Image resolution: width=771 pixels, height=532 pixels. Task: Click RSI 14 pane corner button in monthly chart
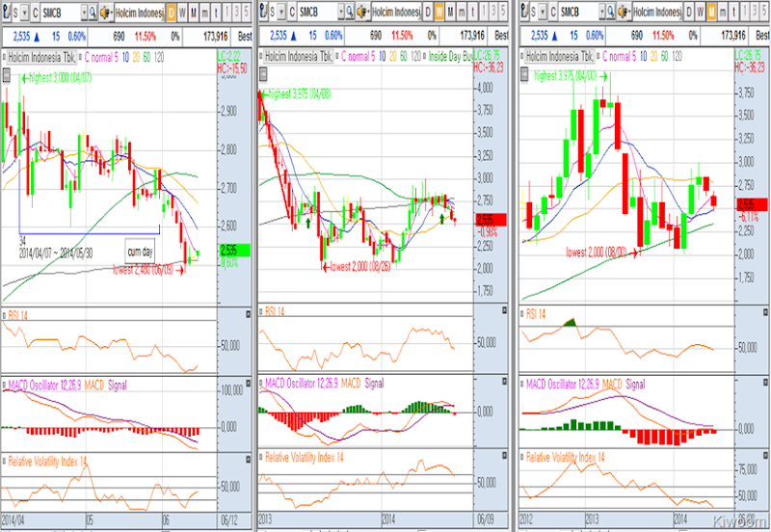pos(765,312)
